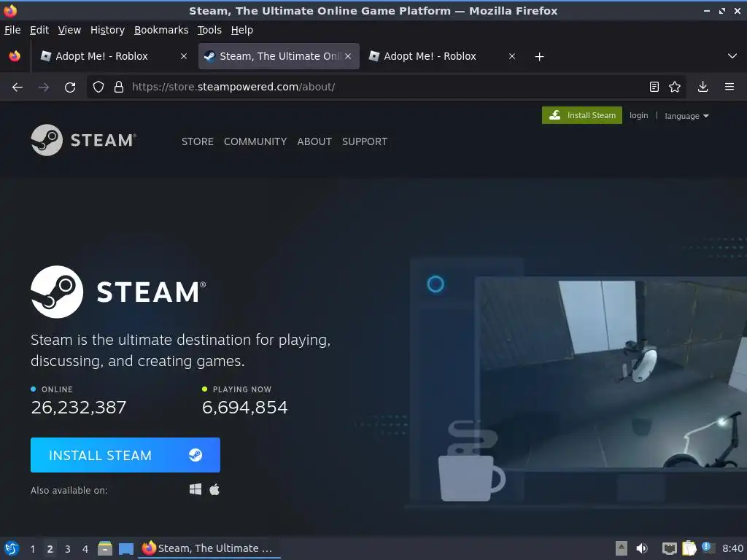Click the Apple macOS platform icon
747x560 pixels.
click(214, 489)
